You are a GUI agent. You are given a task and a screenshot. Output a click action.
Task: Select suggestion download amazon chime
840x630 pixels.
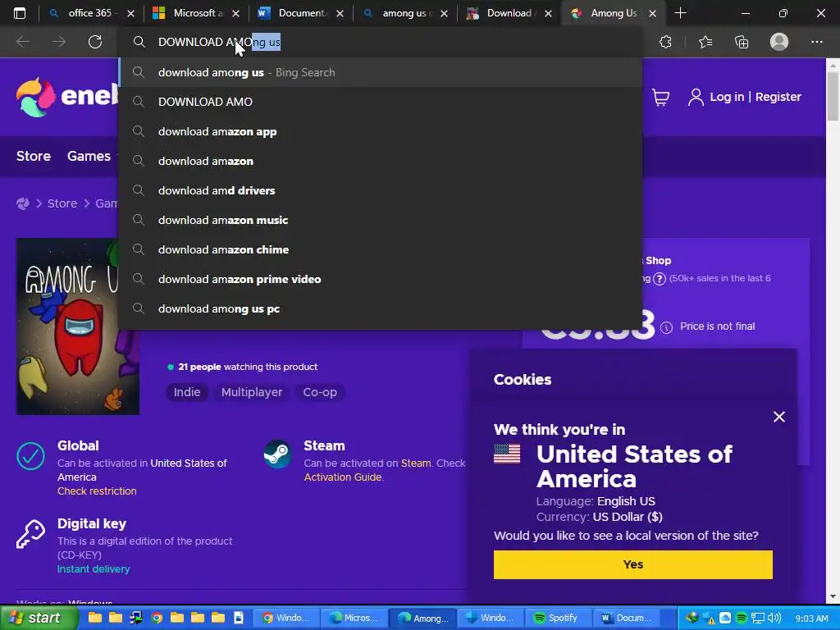coord(380,249)
